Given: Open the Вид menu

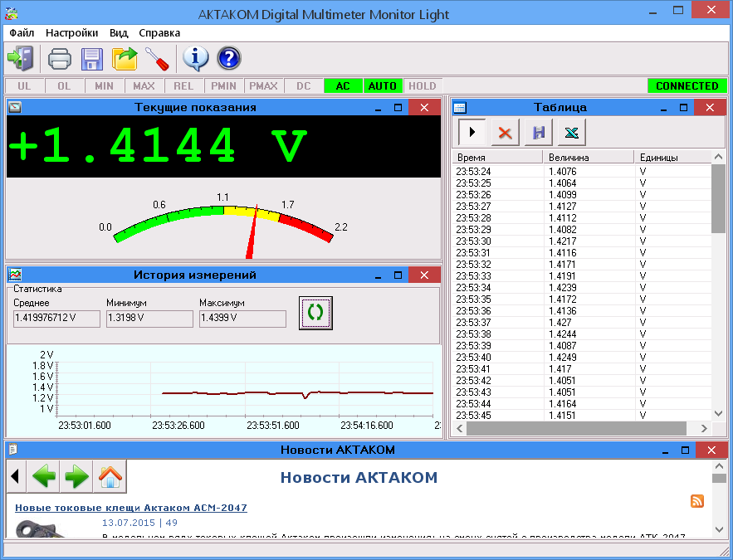Looking at the screenshot, I should click(x=119, y=33).
